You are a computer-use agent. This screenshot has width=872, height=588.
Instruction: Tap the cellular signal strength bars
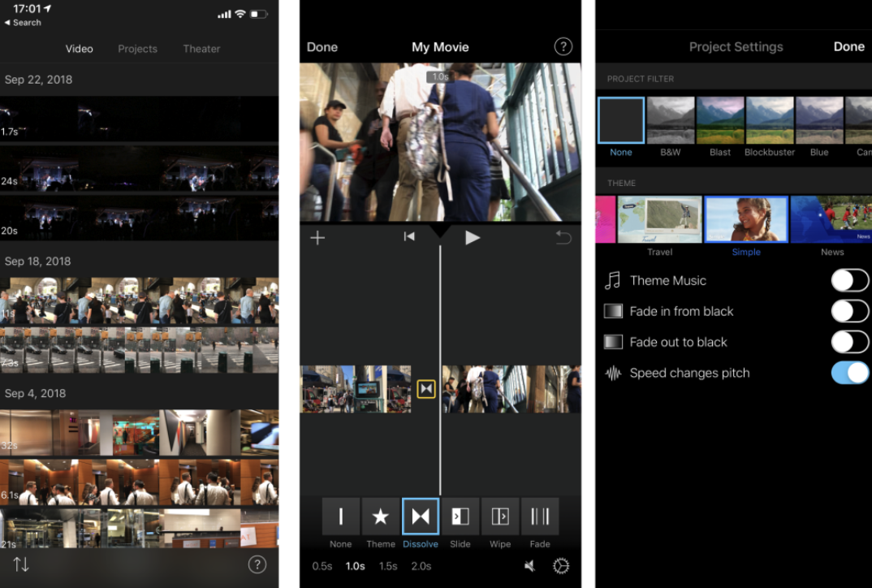tap(224, 15)
